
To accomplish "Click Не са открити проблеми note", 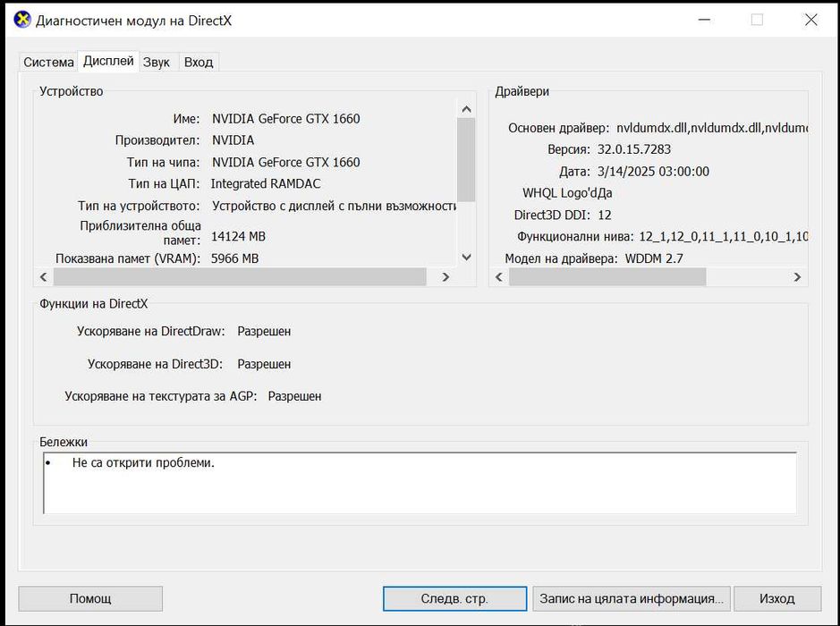I will pos(143,462).
